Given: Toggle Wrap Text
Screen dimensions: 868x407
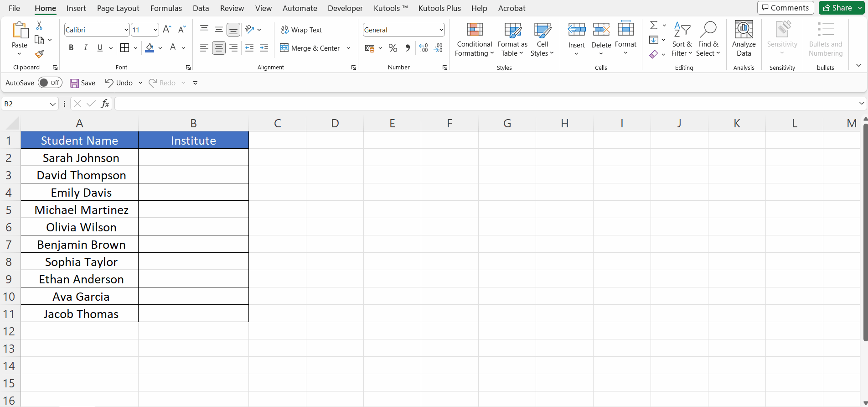Looking at the screenshot, I should [301, 30].
